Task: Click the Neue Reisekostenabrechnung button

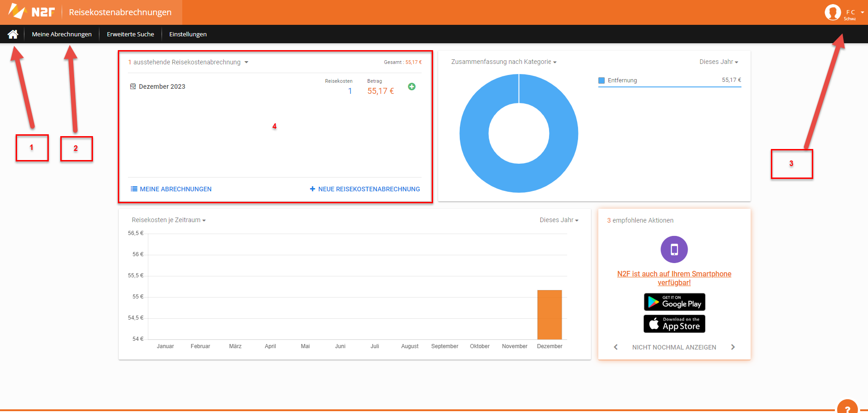Action: click(x=365, y=189)
